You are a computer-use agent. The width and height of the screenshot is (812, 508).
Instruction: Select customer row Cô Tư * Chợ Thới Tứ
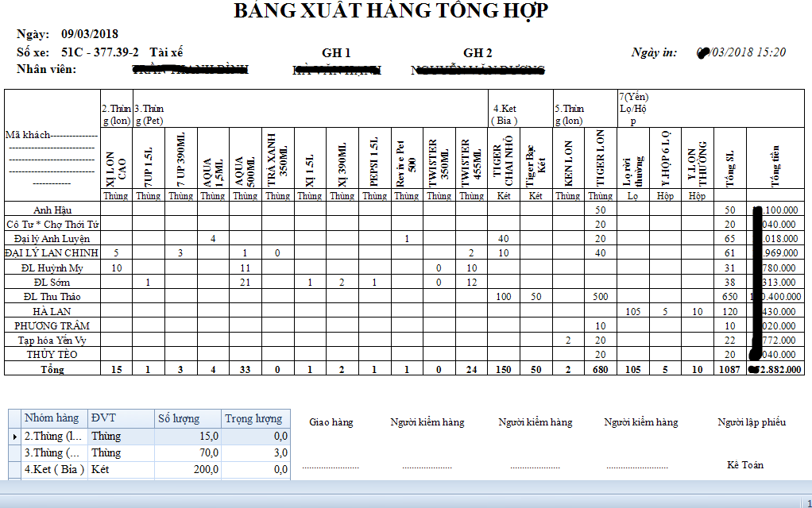click(52, 224)
